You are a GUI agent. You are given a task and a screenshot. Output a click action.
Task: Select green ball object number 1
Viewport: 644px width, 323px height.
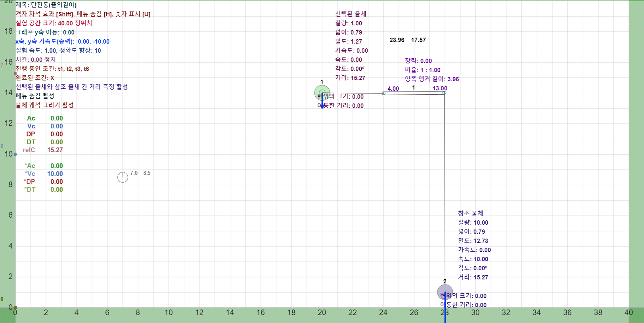(322, 93)
